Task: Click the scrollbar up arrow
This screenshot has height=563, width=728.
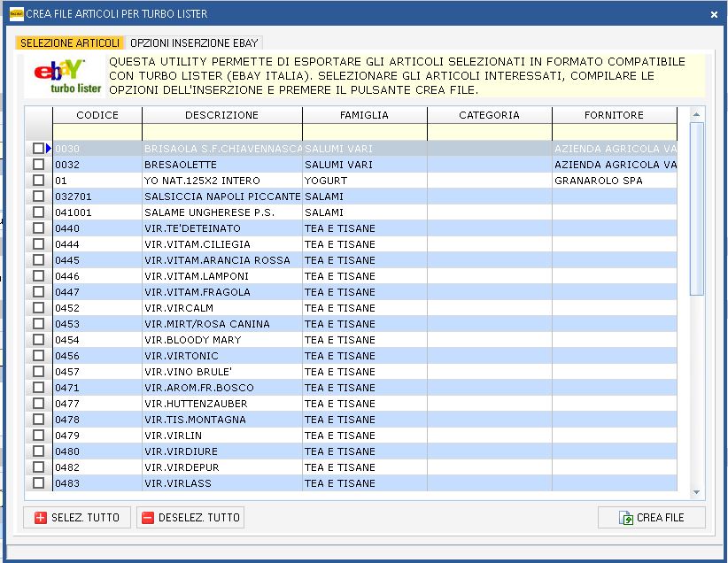Action: point(696,114)
